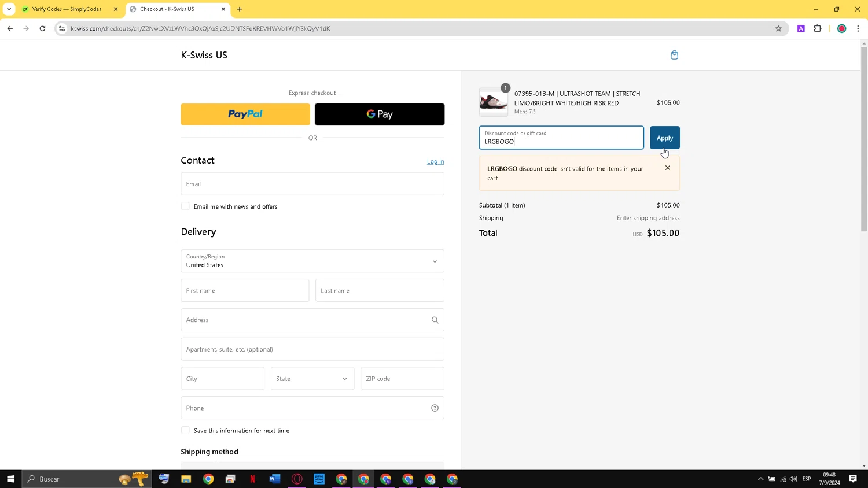Click the purple A extension icon

coord(801,28)
